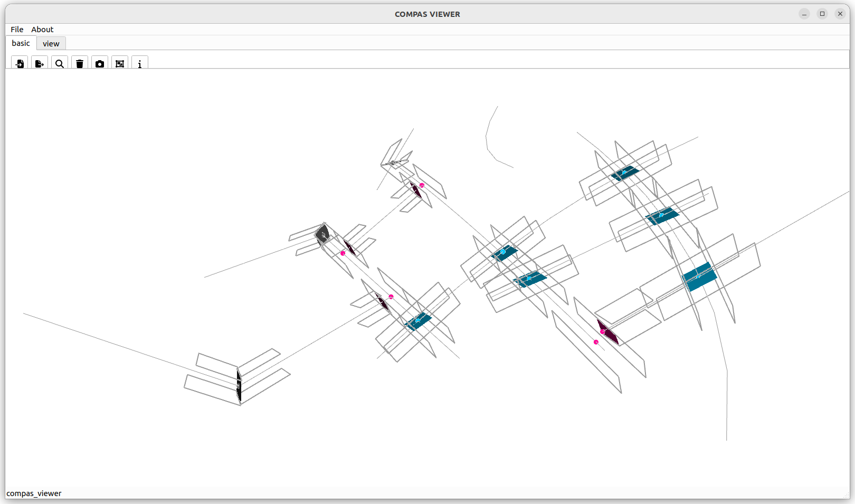This screenshot has height=504, width=855.
Task: Click the compas_viewer status bar label
Action: 34,493
